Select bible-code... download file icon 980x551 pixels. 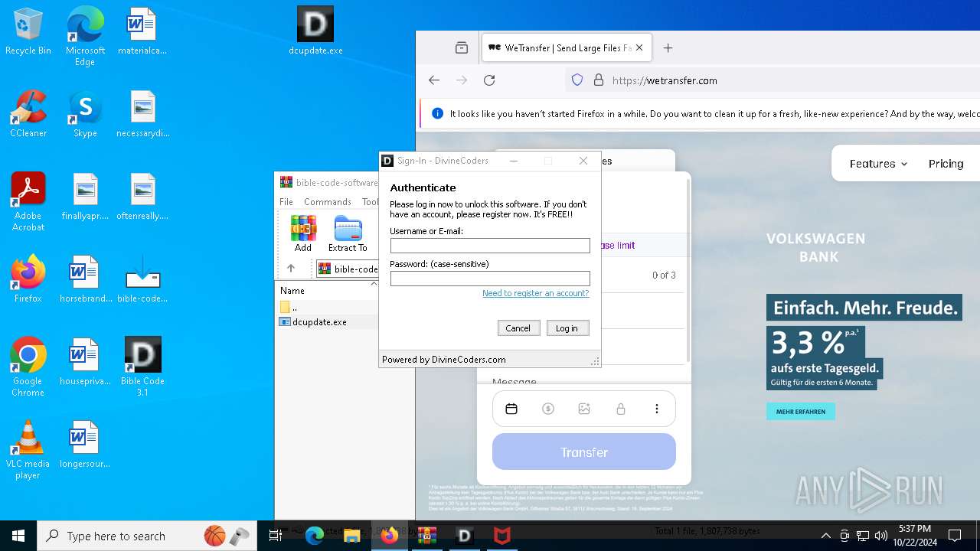pos(142,279)
